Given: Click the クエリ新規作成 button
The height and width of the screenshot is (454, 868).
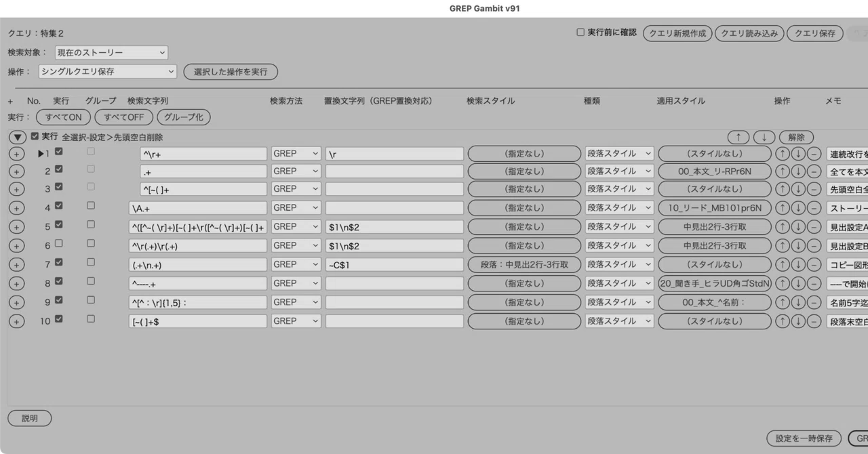Looking at the screenshot, I should click(677, 33).
